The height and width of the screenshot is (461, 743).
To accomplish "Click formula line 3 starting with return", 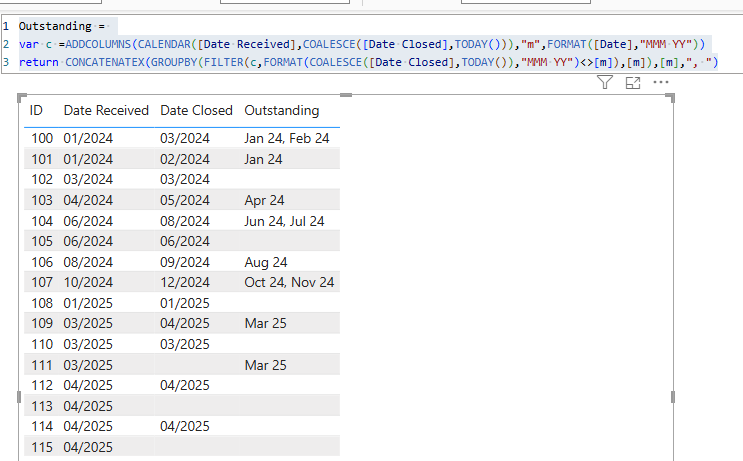I will [369, 62].
